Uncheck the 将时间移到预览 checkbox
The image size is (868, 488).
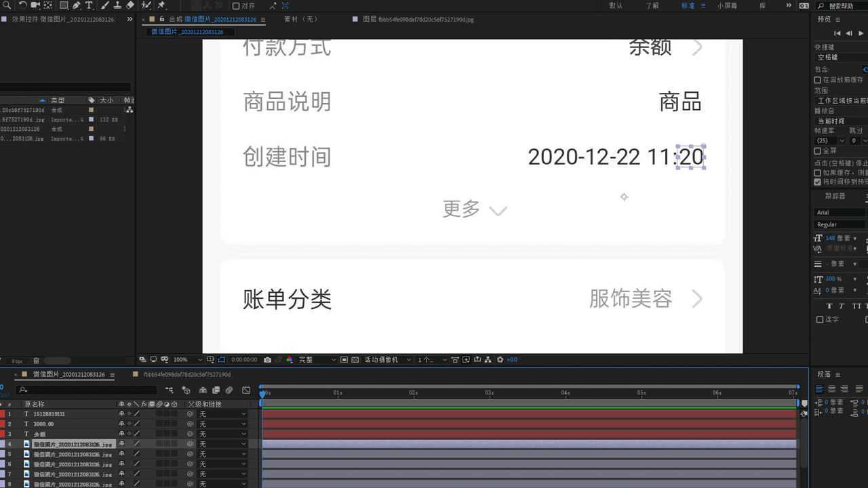pos(818,182)
